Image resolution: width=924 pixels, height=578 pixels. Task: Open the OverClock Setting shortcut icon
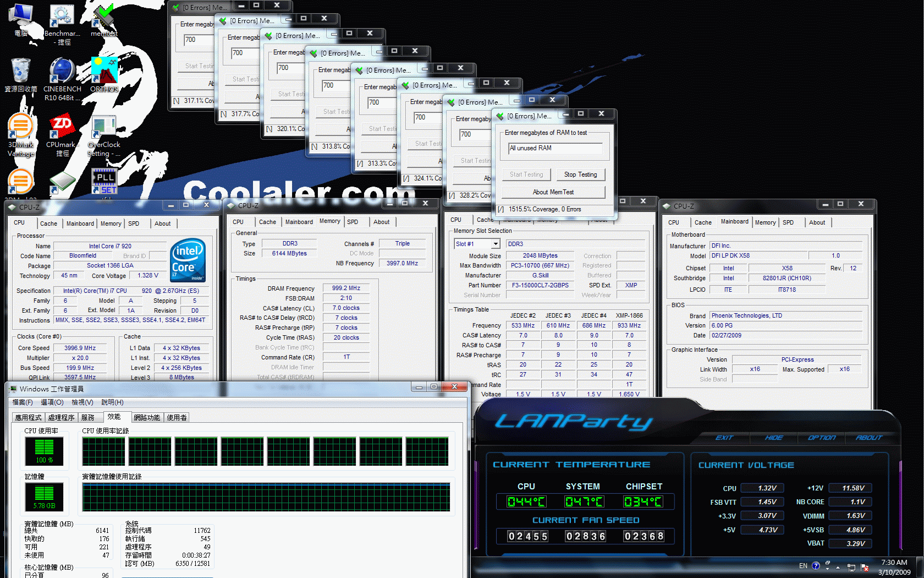point(105,136)
